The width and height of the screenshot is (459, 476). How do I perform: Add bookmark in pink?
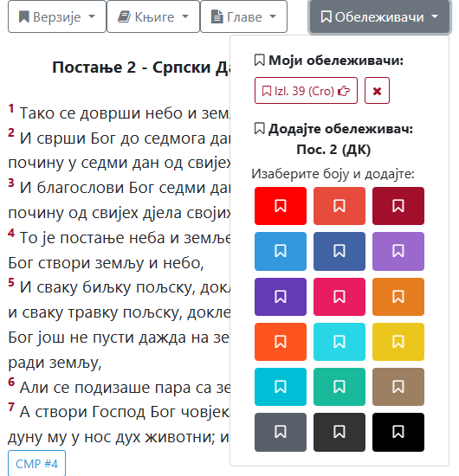pyautogui.click(x=339, y=297)
